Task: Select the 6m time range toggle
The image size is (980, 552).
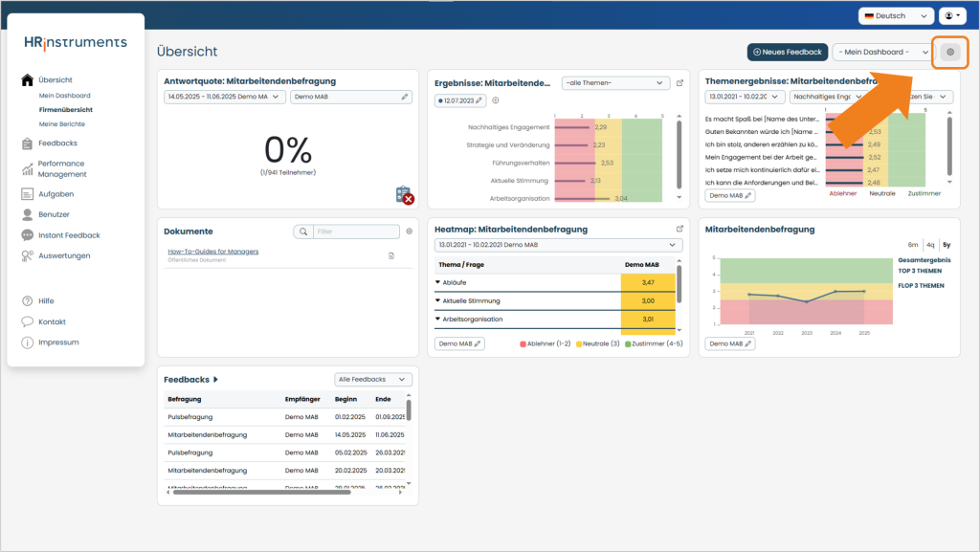Action: 913,245
